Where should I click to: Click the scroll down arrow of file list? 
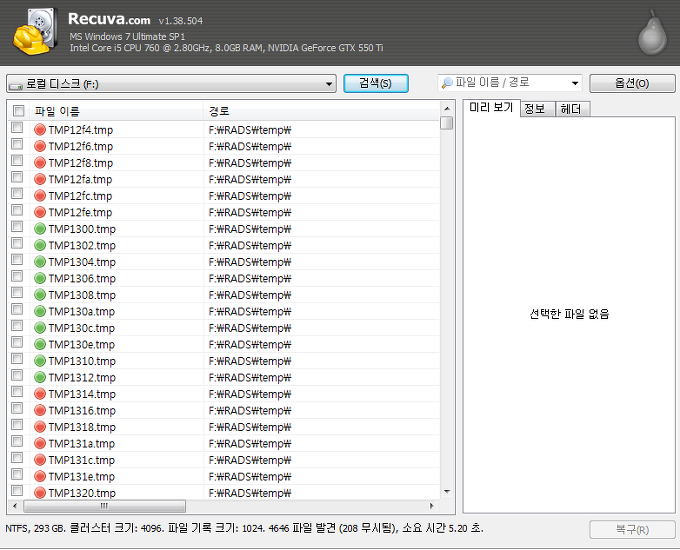click(447, 492)
